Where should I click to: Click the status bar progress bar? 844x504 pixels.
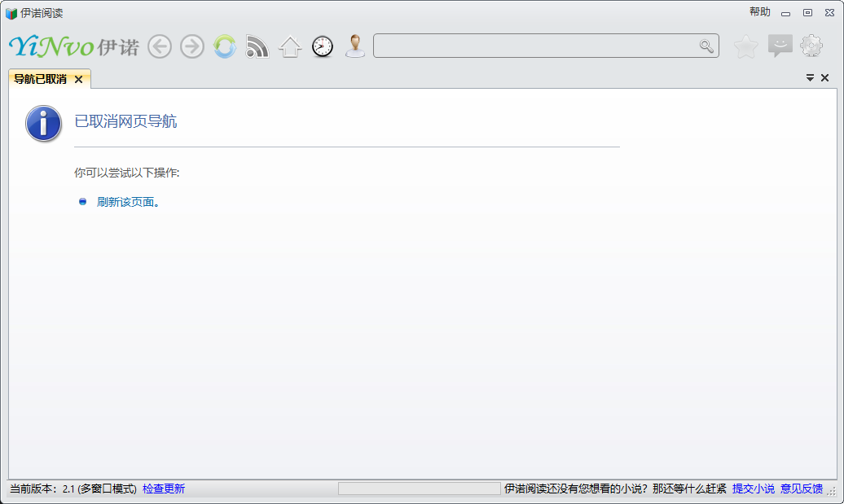tap(420, 489)
